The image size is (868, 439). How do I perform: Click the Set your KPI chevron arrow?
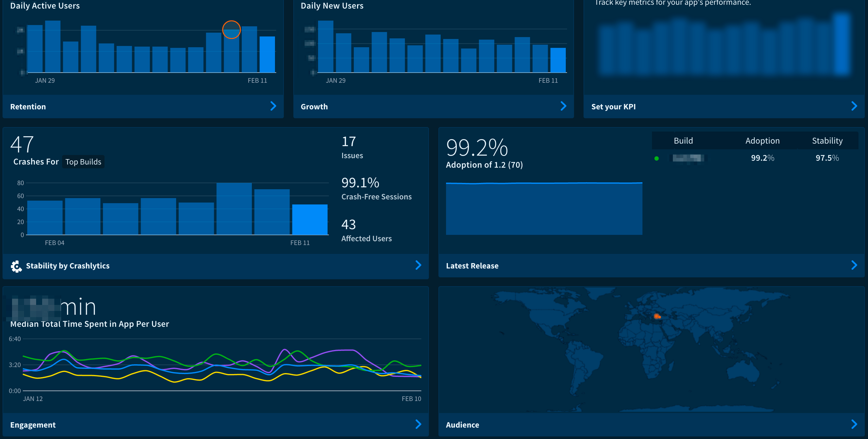pyautogui.click(x=854, y=106)
